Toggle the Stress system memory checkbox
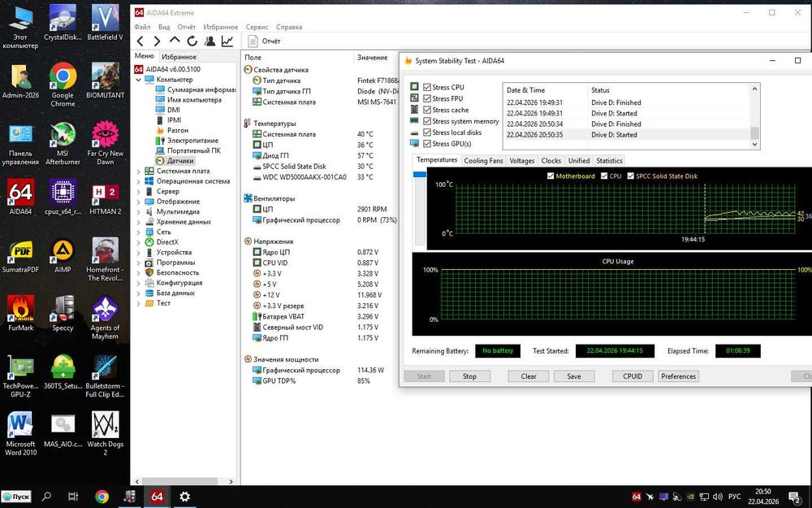The height and width of the screenshot is (508, 812). click(427, 121)
